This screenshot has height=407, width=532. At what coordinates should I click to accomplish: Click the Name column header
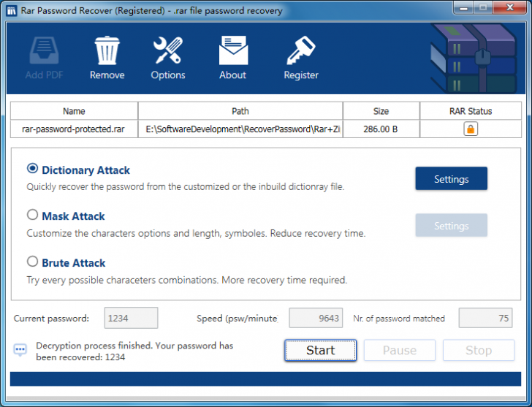74,111
